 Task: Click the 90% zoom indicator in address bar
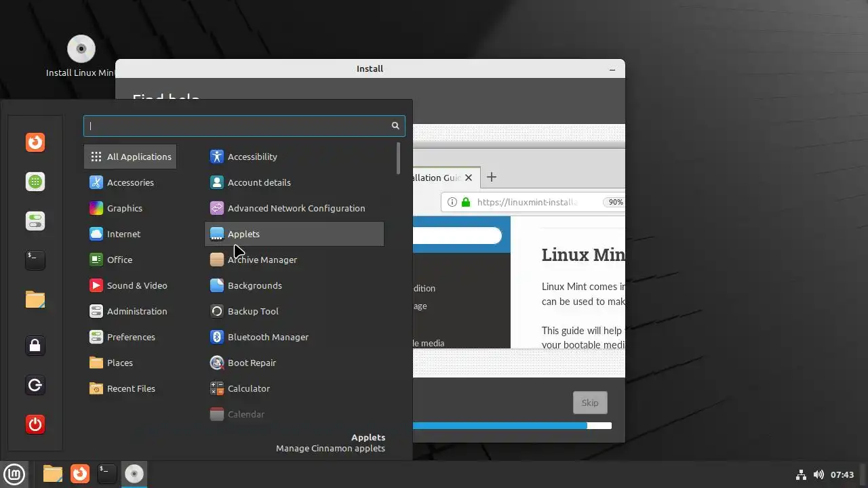coord(614,202)
